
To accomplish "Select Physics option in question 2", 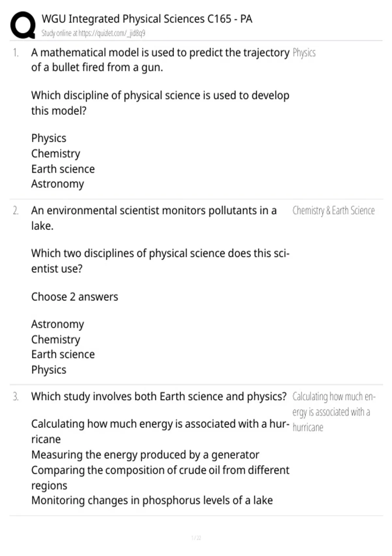I will (49, 370).
